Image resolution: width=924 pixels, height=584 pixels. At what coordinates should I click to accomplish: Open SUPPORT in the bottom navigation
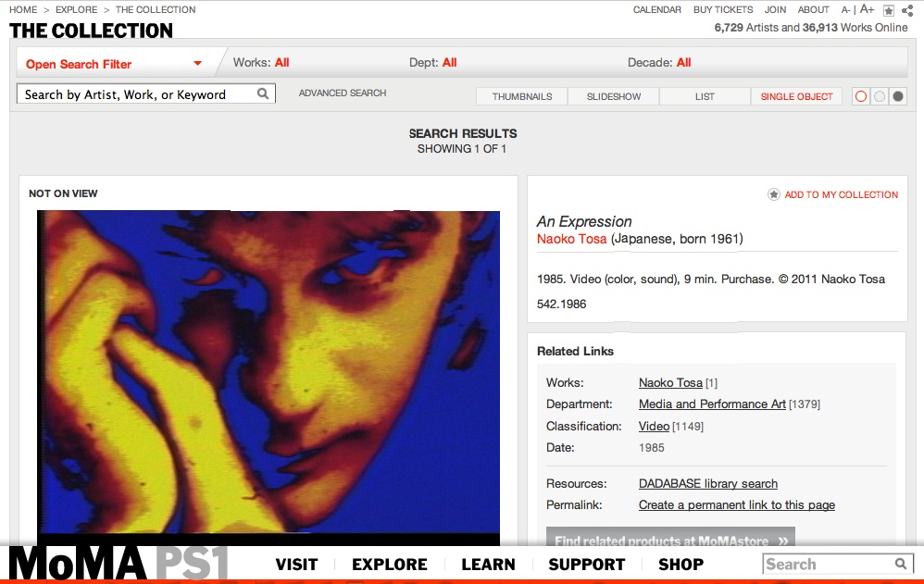586,565
